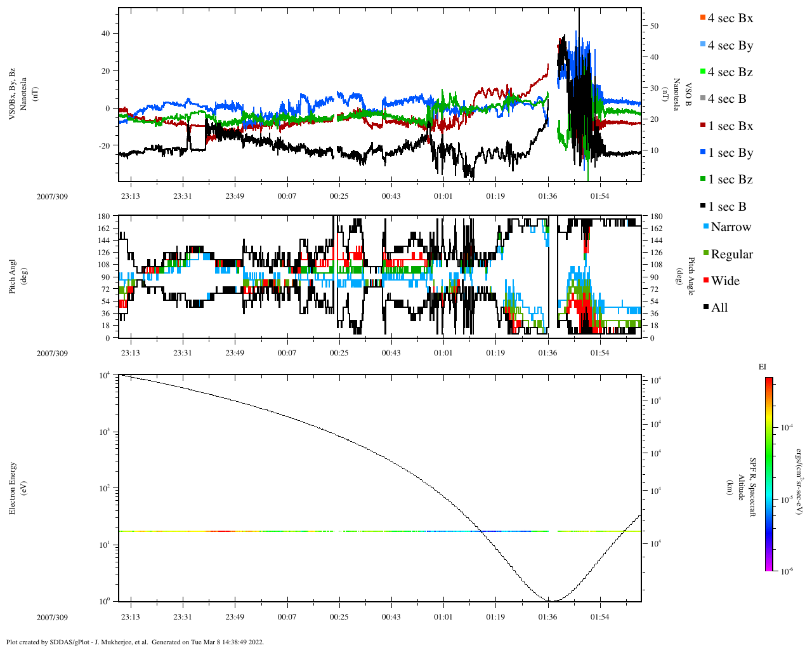Click the green Regular legend swatch
This screenshot has width=812, height=650.
tap(706, 253)
